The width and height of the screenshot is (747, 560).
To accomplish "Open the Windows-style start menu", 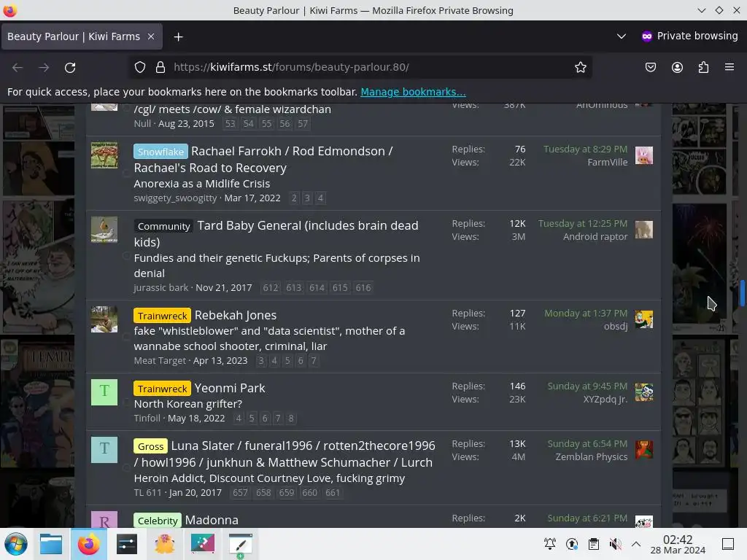I will (x=16, y=544).
